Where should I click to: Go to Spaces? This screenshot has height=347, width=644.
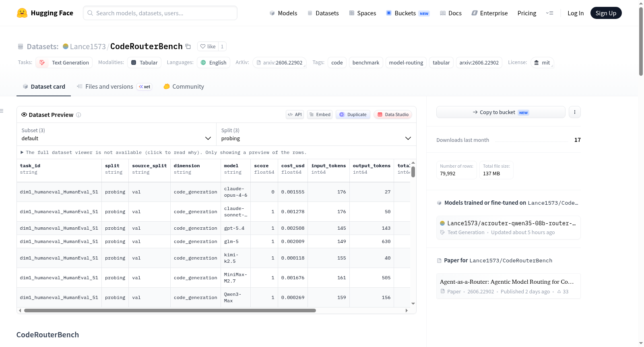(x=362, y=13)
